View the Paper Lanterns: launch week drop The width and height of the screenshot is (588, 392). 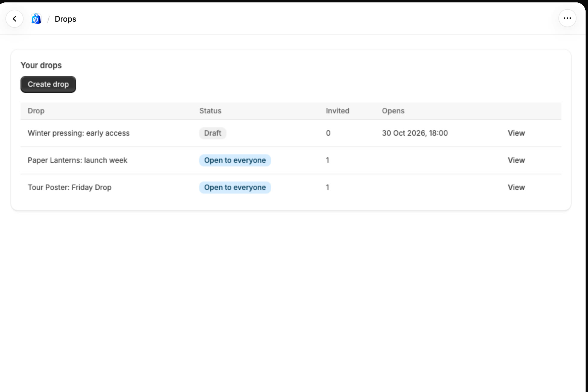click(x=516, y=160)
